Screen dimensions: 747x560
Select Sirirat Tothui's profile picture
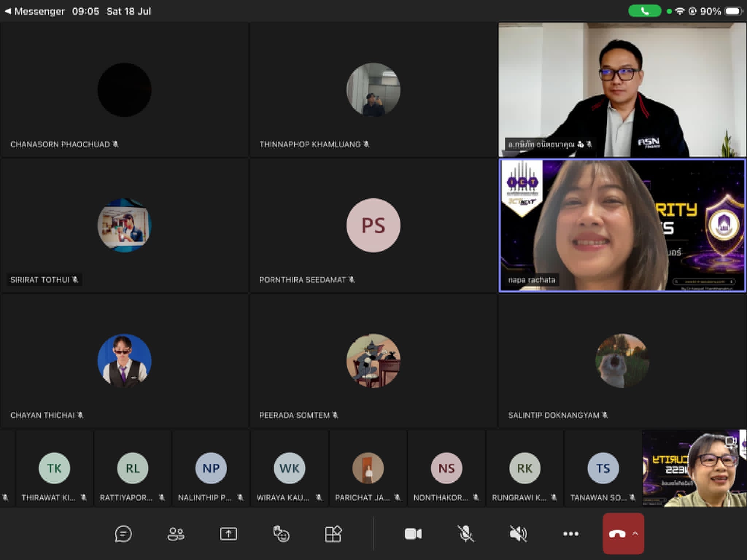pyautogui.click(x=124, y=225)
